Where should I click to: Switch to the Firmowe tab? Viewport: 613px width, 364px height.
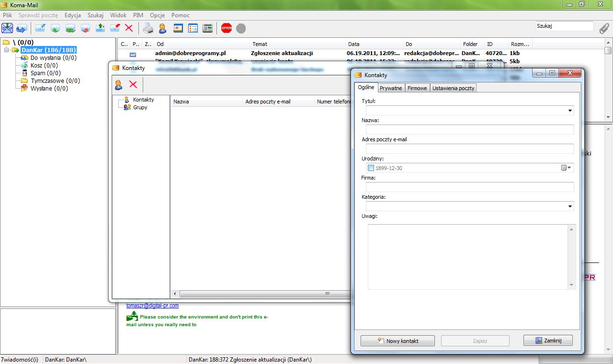[x=417, y=88]
